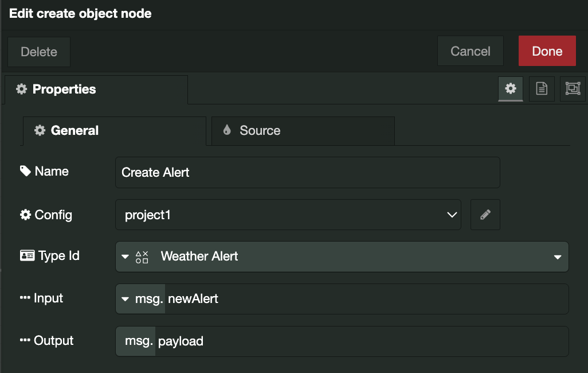Click the node properties gear icon at top right
Screen dimensions: 588x373
[x=511, y=88]
